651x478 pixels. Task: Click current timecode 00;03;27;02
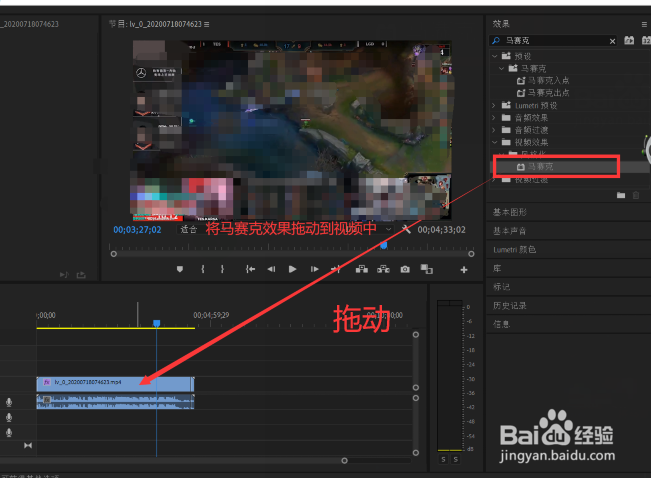pyautogui.click(x=137, y=230)
